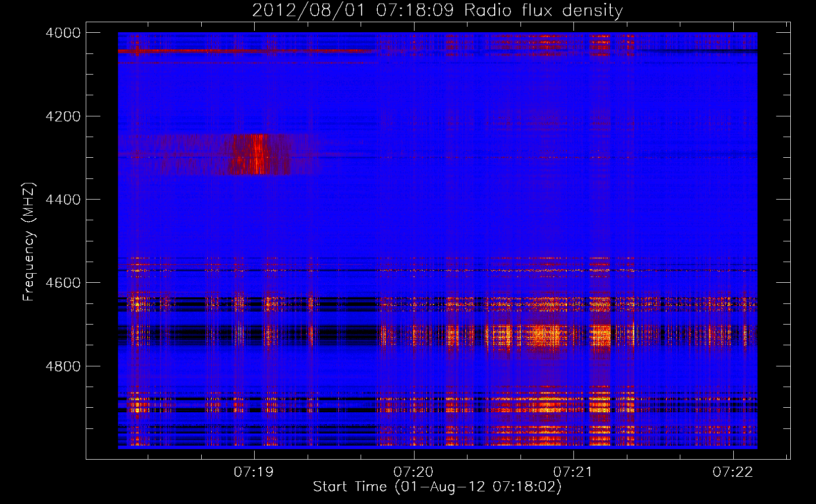Select the 4600 frequency tick label
This screenshot has width=816, height=504.
(x=63, y=283)
